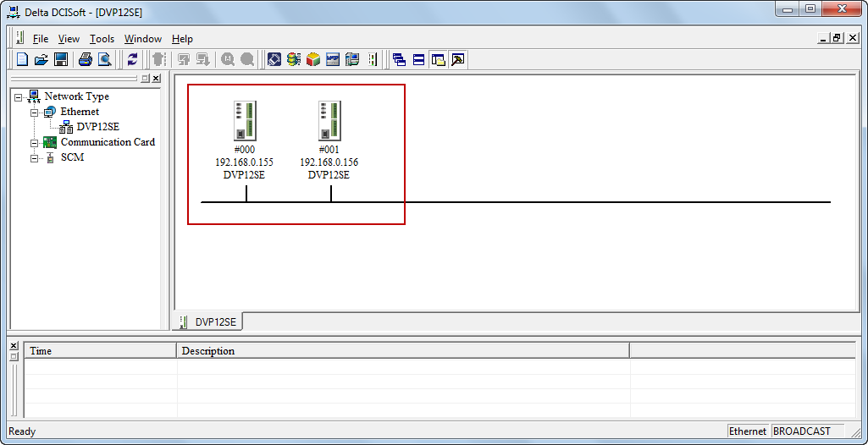Click the Tile windows horizontally icon
This screenshot has width=868, height=445.
point(418,59)
